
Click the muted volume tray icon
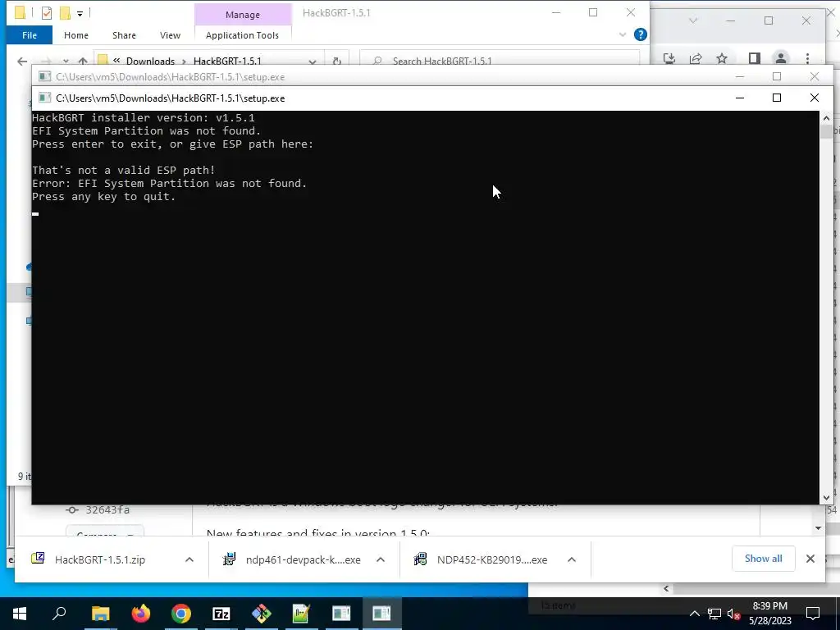coord(733,614)
